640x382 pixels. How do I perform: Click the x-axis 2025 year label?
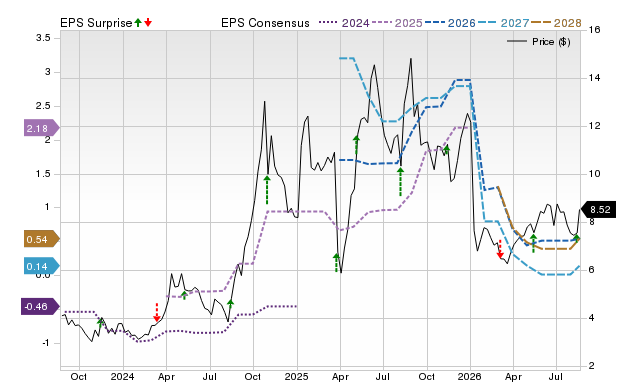coord(296,376)
